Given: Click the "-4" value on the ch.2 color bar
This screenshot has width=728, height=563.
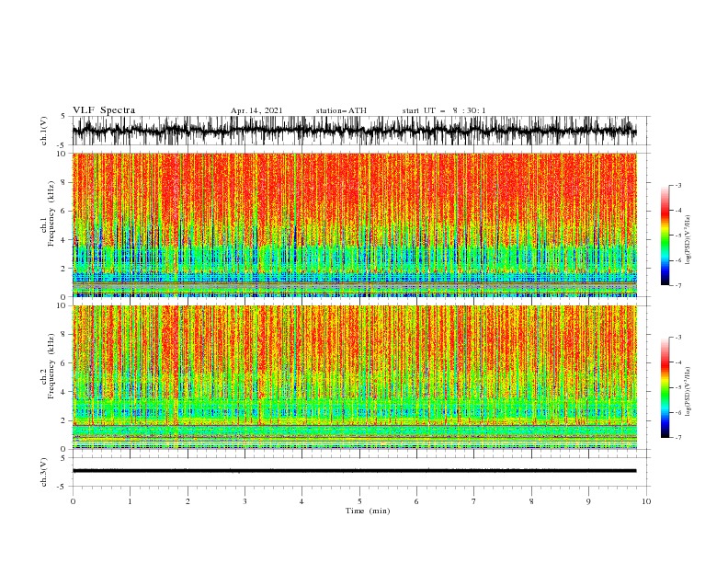Looking at the screenshot, I should coord(677,362).
